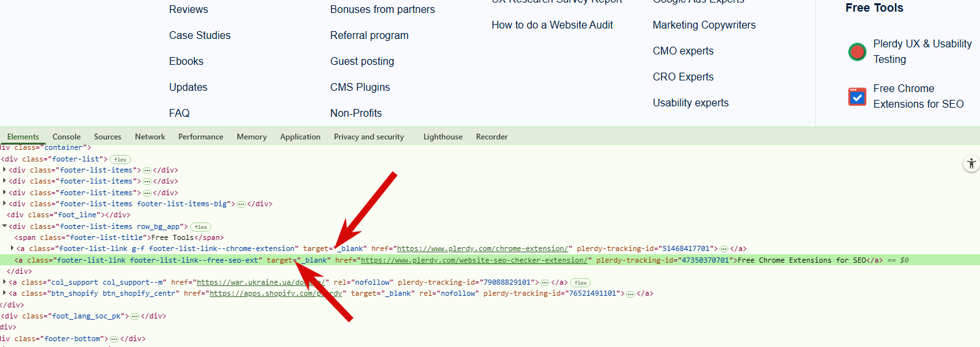Click ellipsis in the foot_lang_soc_pk div
Screen dimensions: 980x347
135,317
